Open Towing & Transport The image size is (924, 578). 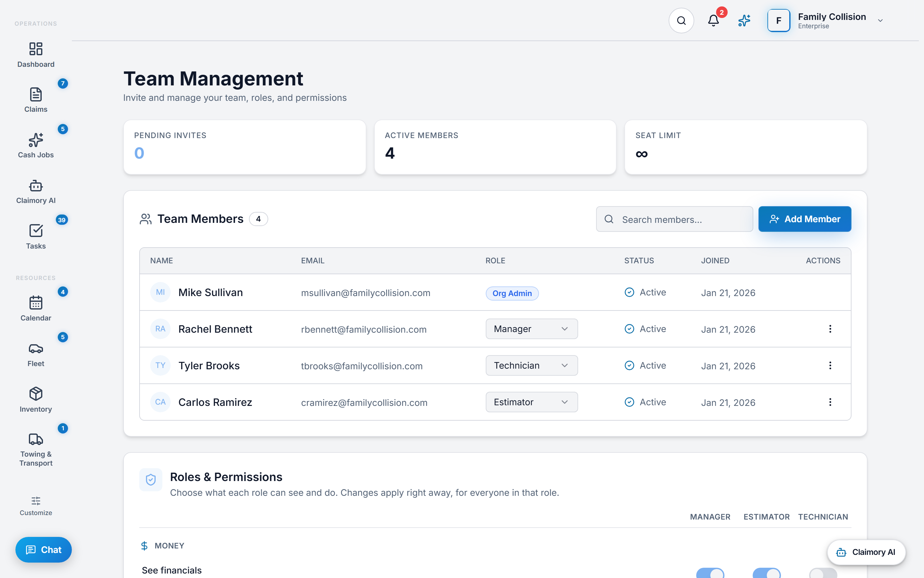point(36,450)
